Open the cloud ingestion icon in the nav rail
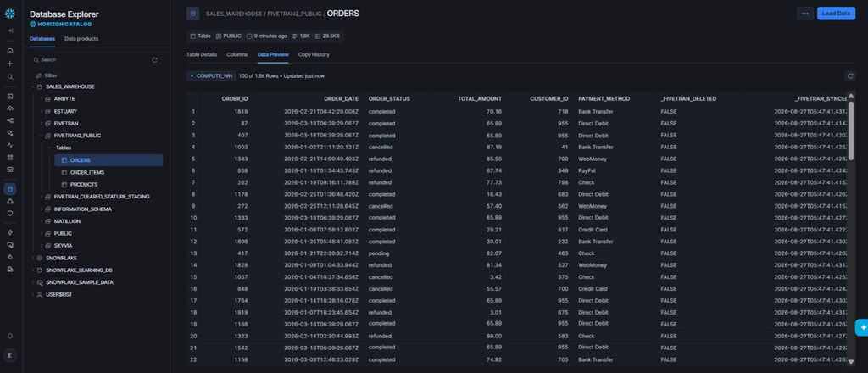The image size is (868, 373). point(10,108)
